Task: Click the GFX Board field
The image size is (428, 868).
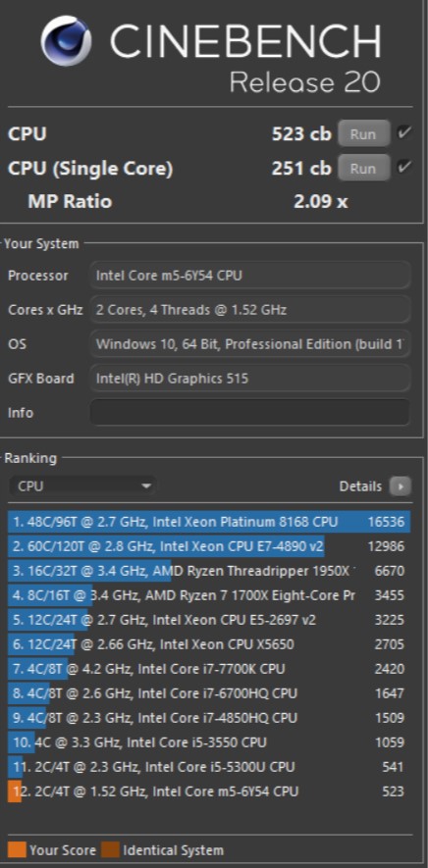Action: coord(250,378)
